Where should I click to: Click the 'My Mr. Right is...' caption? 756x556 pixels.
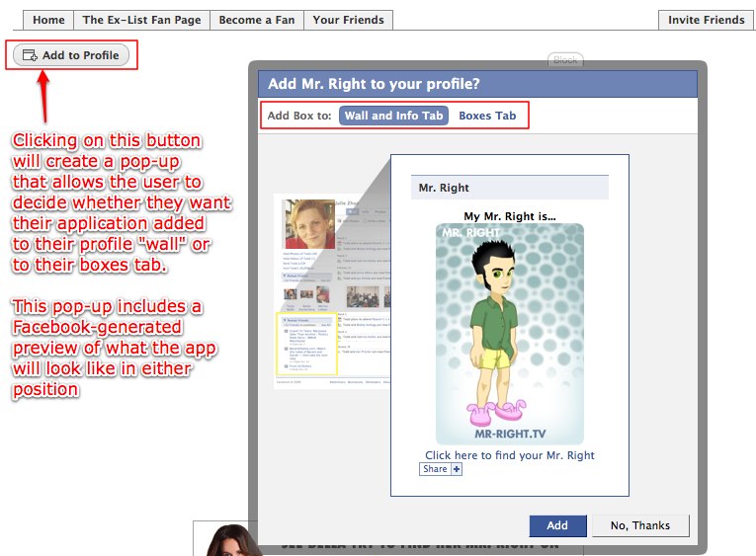click(510, 216)
